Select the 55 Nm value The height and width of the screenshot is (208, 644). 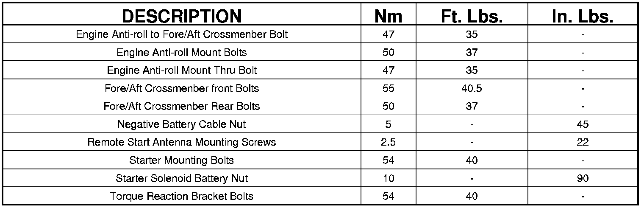388,88
